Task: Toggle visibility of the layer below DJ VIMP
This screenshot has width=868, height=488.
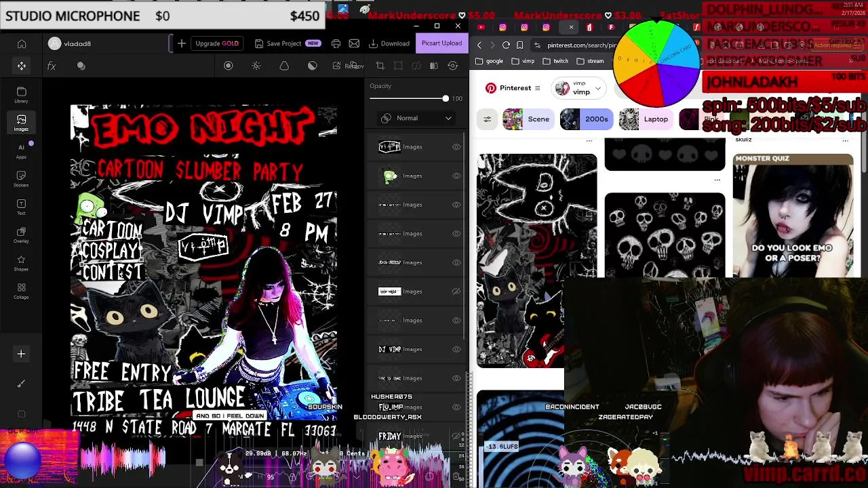Action: 456,378
